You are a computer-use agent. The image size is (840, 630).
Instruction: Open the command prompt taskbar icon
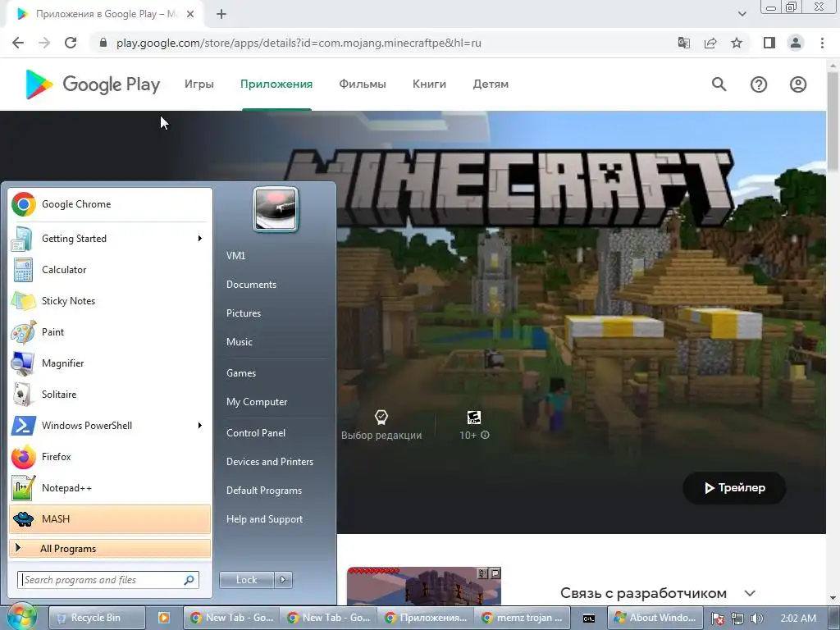tap(589, 619)
